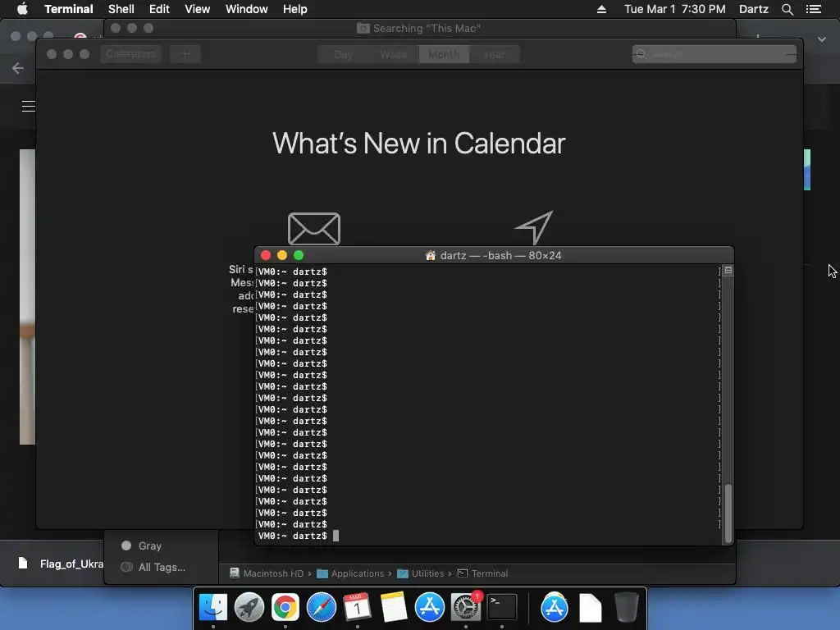Open App Store icon right of Dock divider
Image resolution: width=840 pixels, height=630 pixels.
555,608
